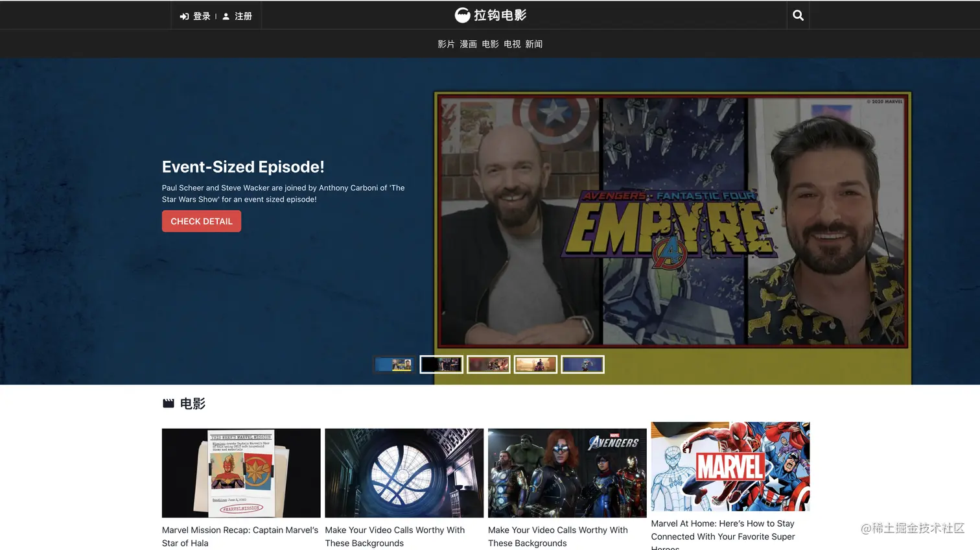Screen dimensions: 980x550
Task: Open the Captain Marvel Star of Hala image
Action: [x=241, y=473]
